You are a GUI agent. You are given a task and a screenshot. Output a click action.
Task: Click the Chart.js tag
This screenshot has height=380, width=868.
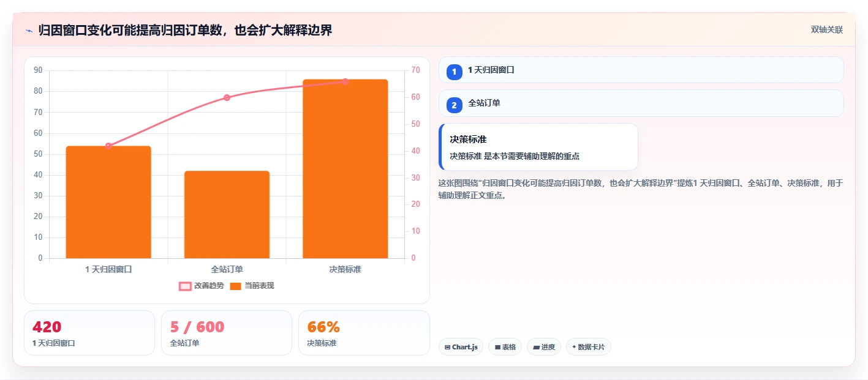click(461, 347)
